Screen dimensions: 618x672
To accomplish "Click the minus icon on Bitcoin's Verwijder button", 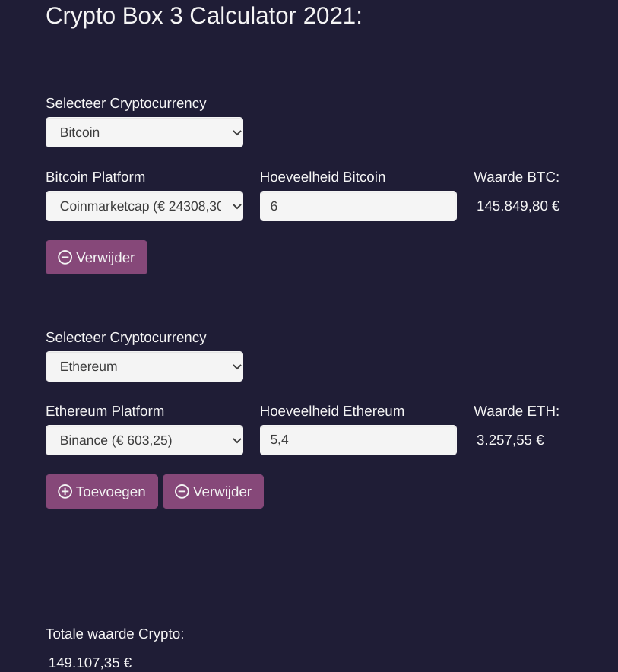I will coord(65,257).
